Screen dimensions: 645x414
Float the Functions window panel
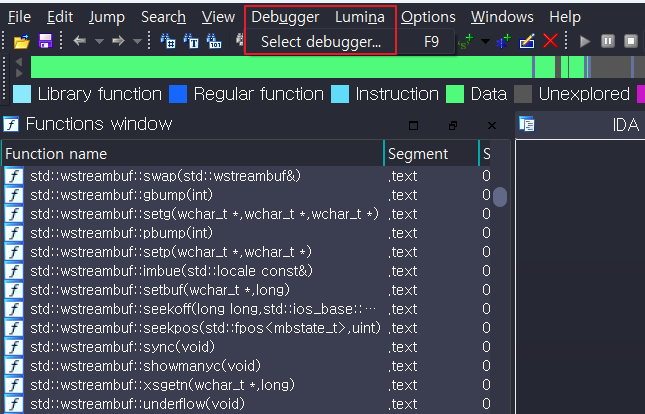[x=452, y=125]
